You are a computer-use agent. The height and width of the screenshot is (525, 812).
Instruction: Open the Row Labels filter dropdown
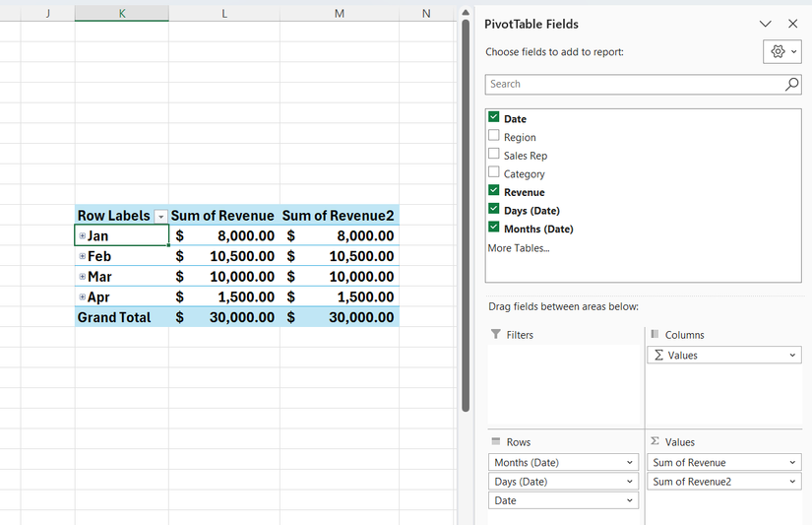point(160,216)
